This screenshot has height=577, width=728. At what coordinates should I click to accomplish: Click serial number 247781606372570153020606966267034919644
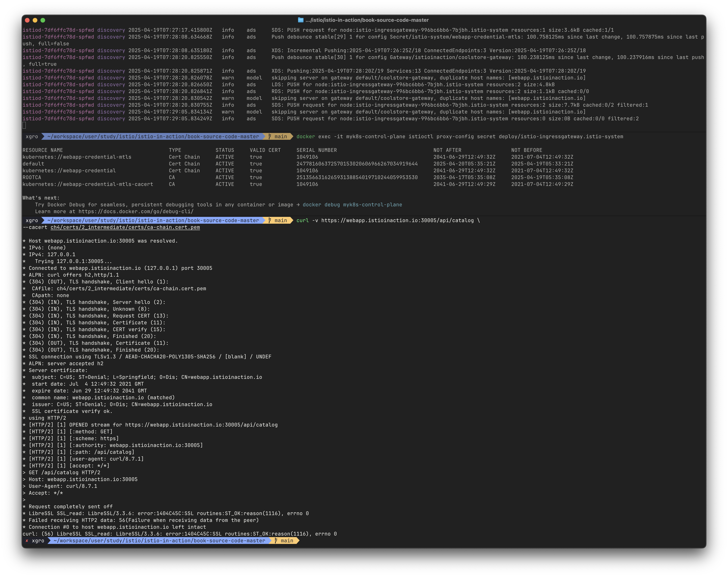click(357, 164)
